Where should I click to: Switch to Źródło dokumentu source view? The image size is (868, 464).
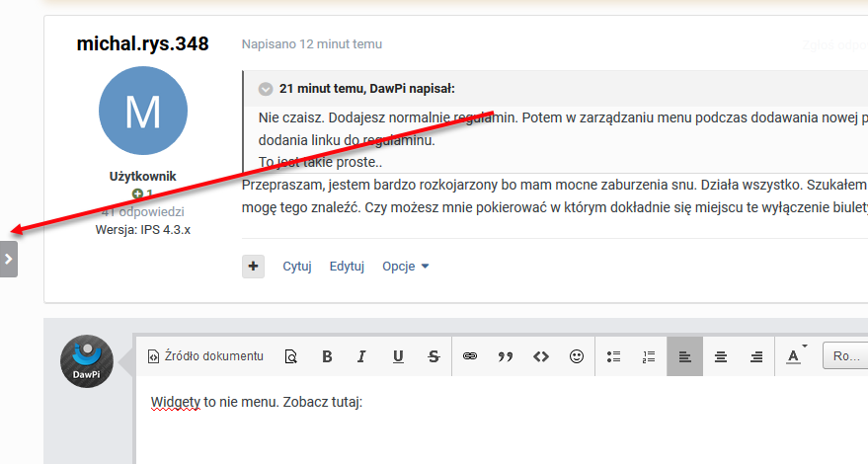[x=205, y=356]
